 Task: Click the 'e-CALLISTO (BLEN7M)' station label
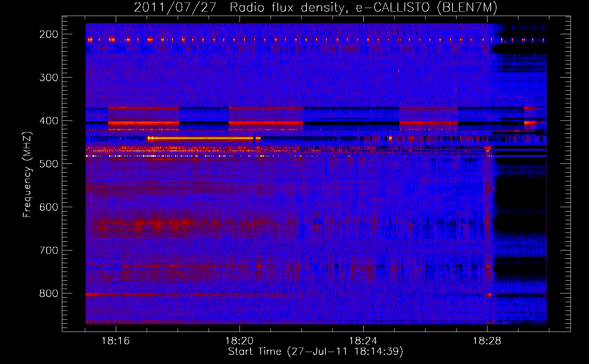(427, 8)
